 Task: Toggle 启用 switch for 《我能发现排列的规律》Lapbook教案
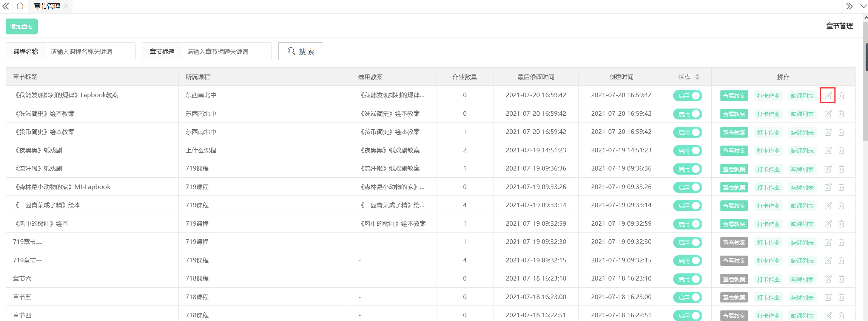click(x=688, y=96)
